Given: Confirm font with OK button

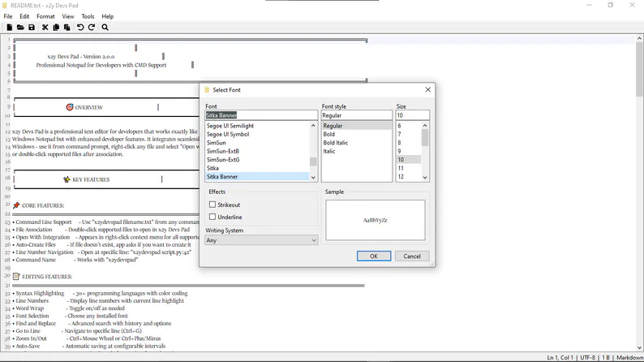Looking at the screenshot, I should [374, 256].
